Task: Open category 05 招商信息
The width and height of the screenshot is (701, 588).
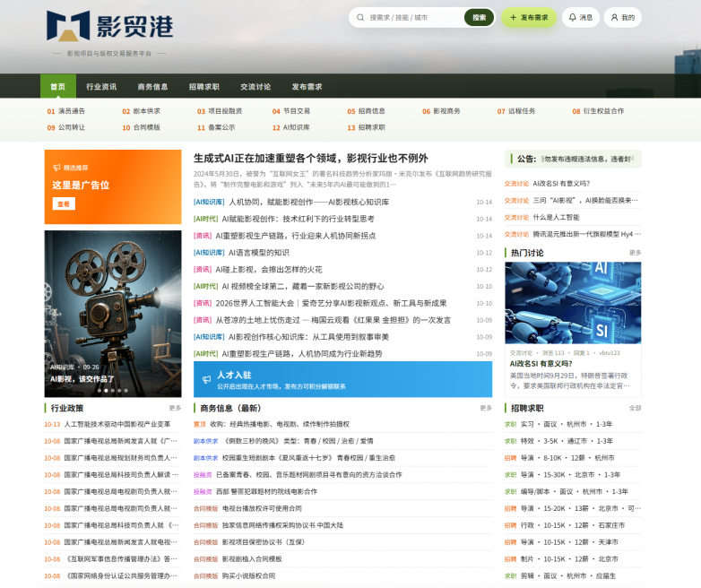Action: [x=366, y=111]
